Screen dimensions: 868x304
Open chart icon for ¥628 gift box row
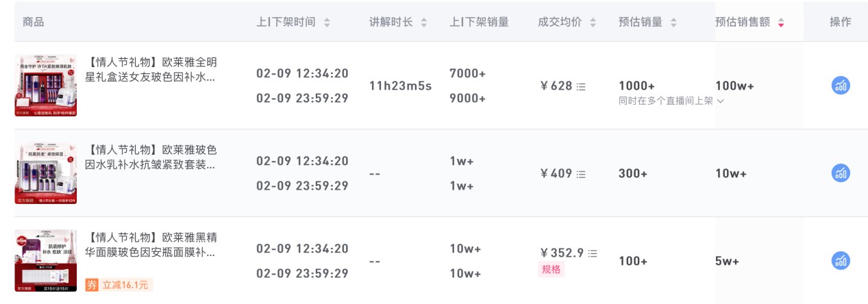[x=841, y=86]
